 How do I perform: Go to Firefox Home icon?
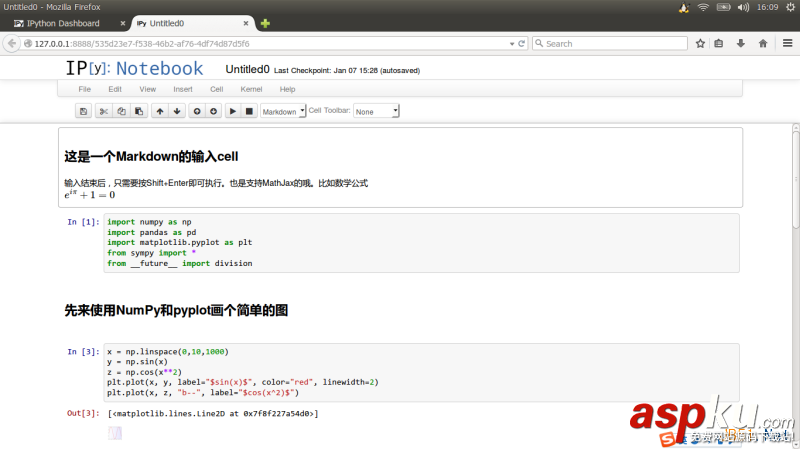pyautogui.click(x=763, y=43)
